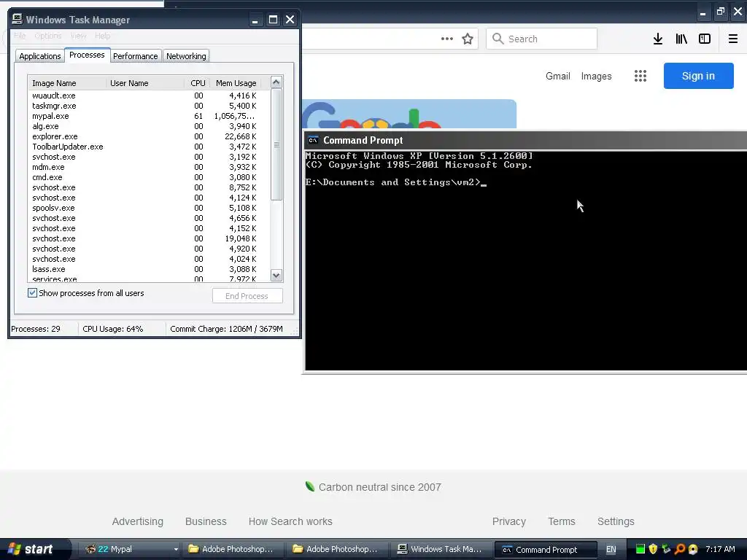Switch to the Mypal taskbar group
Image resolution: width=747 pixels, height=560 pixels.
coord(128,549)
